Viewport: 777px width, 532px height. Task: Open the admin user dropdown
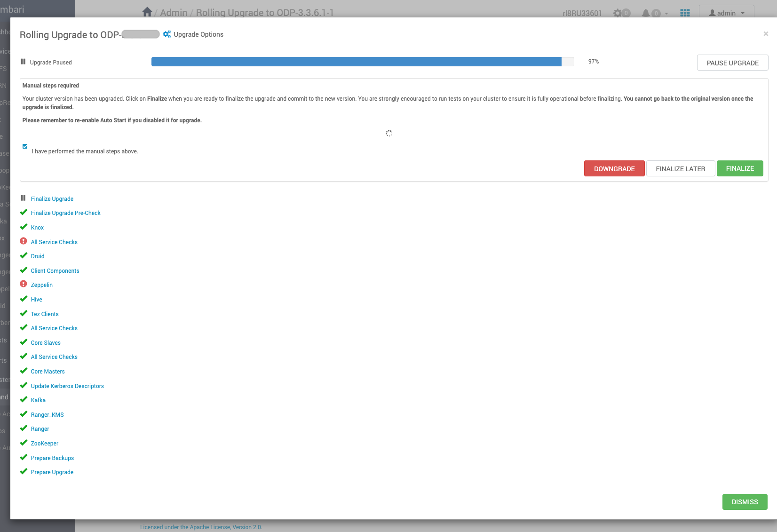[x=727, y=13]
